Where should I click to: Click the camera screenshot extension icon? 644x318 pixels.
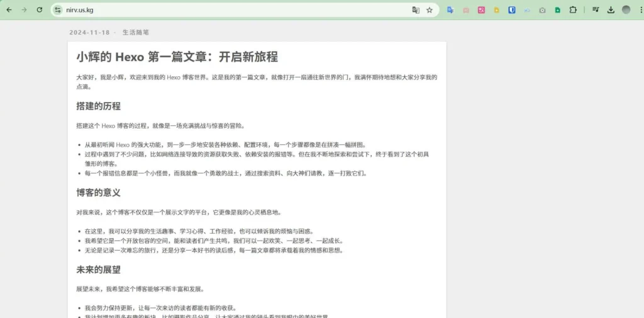coord(542,10)
